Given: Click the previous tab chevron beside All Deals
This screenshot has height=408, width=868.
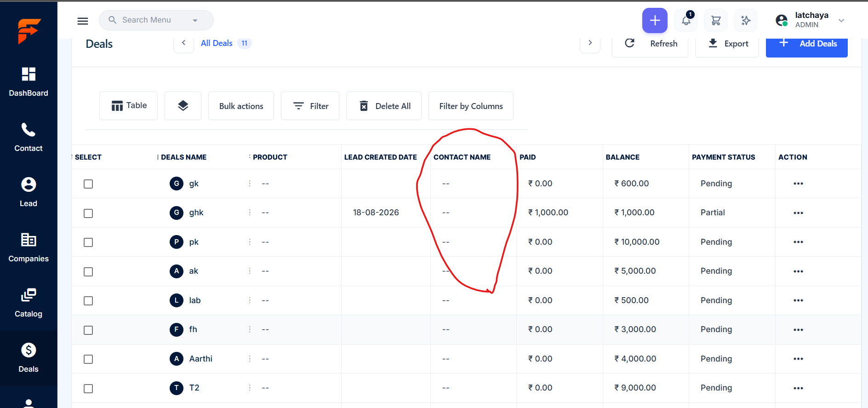Looking at the screenshot, I should coord(183,43).
